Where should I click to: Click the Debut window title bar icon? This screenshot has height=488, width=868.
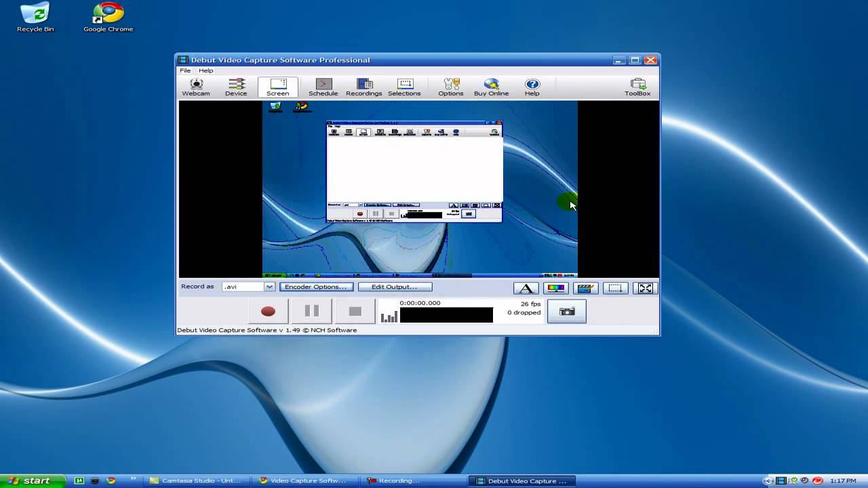[x=182, y=60]
